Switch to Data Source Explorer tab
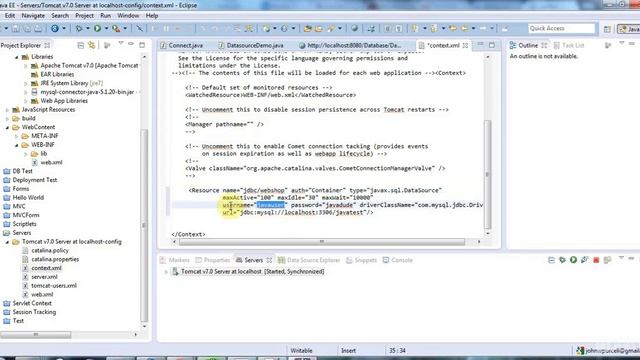 click(309, 260)
